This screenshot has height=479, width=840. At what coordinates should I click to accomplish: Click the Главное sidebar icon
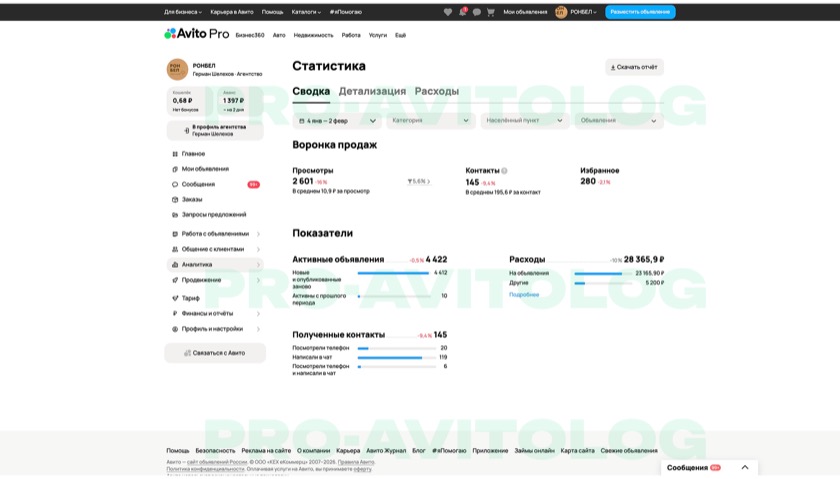(x=175, y=154)
